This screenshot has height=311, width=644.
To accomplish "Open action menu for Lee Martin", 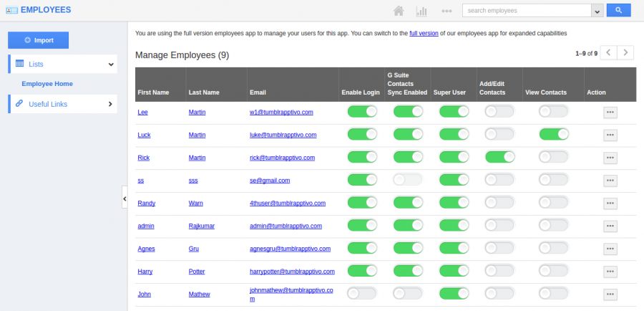I will coord(610,113).
